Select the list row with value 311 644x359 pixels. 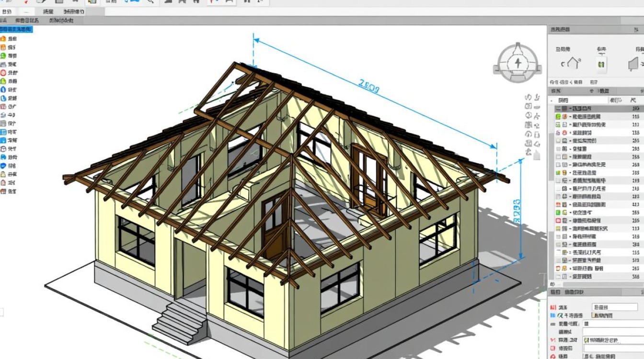(598, 124)
